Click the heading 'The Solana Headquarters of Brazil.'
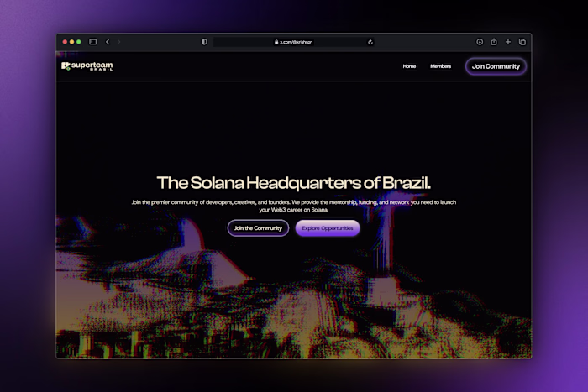 pyautogui.click(x=294, y=183)
